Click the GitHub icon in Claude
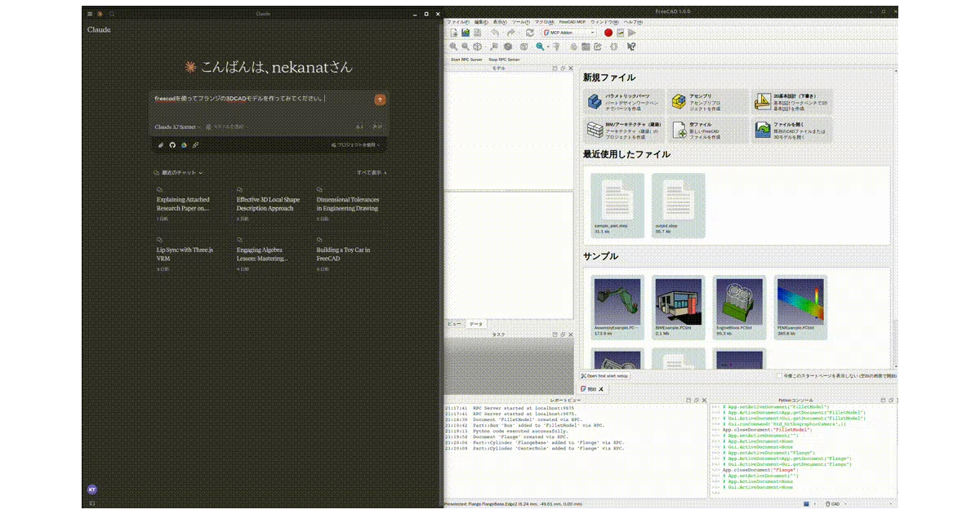Image resolution: width=980 pixels, height=514 pixels. pyautogui.click(x=172, y=144)
